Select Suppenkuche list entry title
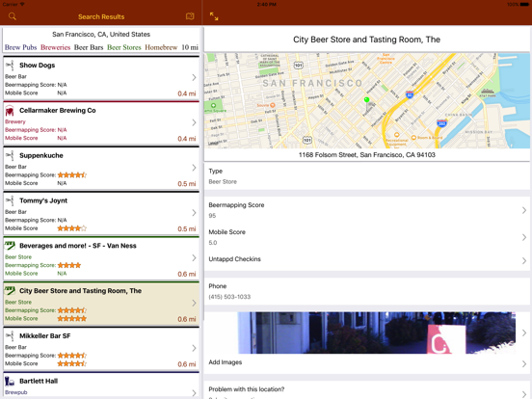Viewport: 532px width, 399px height. [41, 155]
